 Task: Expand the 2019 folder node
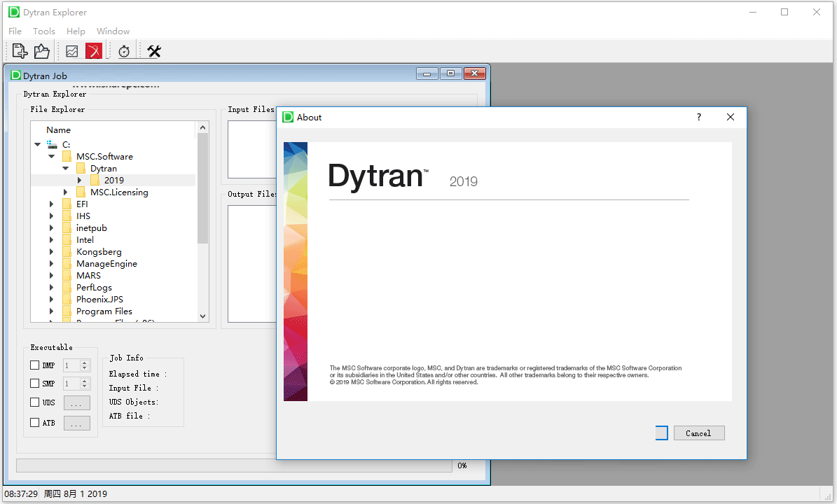79,181
